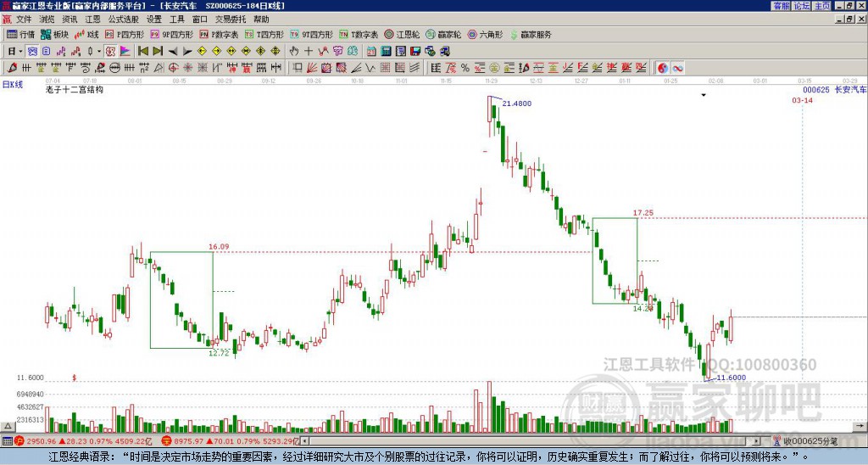Open the 工具 menu
The image size is (868, 465).
176,20
